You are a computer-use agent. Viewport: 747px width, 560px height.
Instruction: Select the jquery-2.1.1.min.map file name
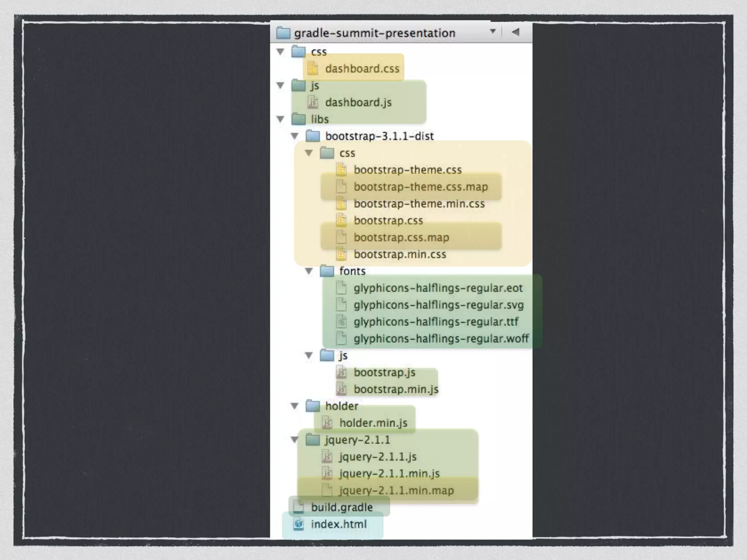(396, 490)
